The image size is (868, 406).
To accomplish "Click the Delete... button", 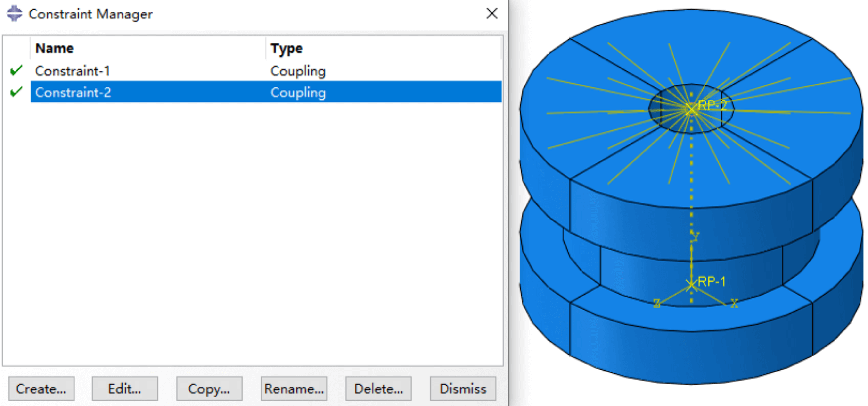I will (378, 389).
